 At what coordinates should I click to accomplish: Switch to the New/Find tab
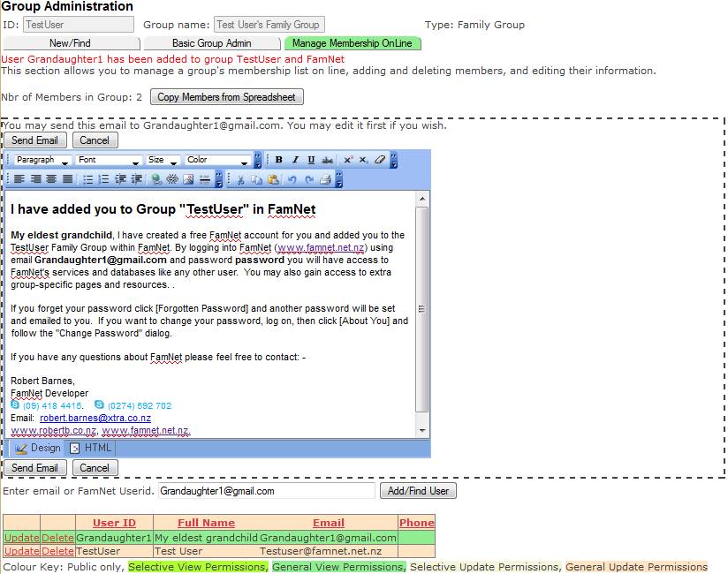click(71, 43)
